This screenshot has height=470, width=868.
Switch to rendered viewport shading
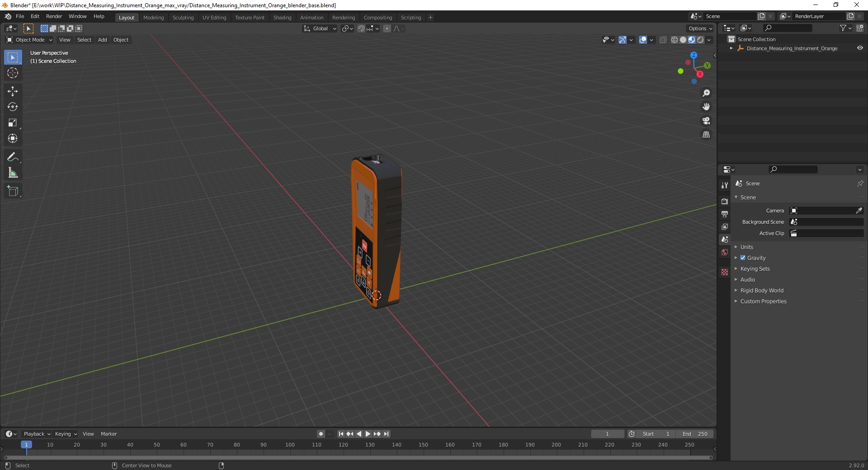click(700, 40)
